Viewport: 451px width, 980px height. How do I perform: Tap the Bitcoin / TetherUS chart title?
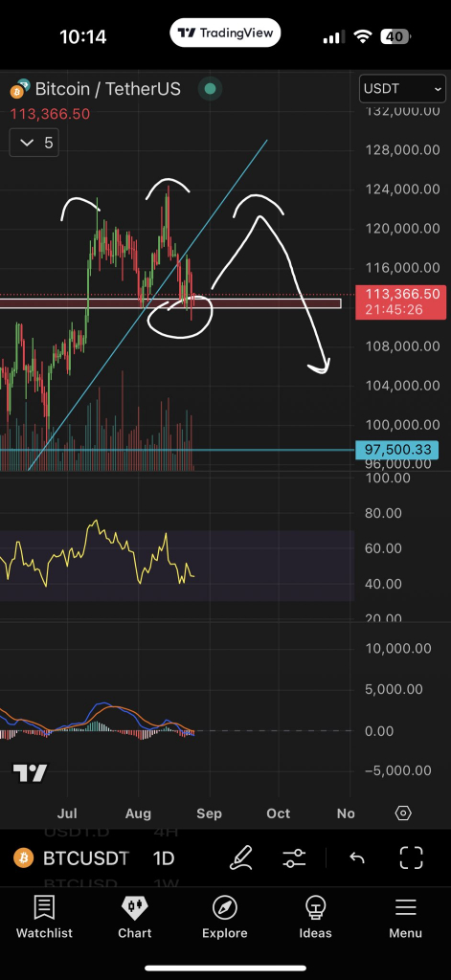tap(107, 89)
